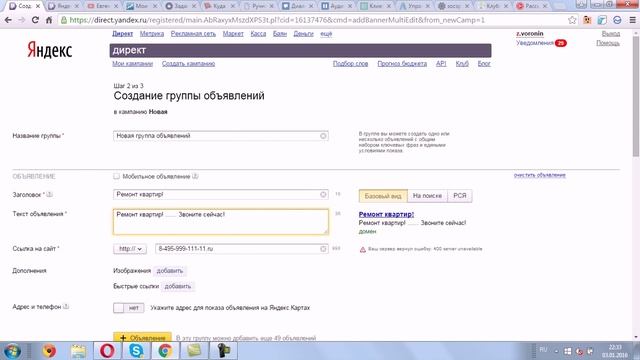Open the Подбор слов link

pyautogui.click(x=350, y=64)
